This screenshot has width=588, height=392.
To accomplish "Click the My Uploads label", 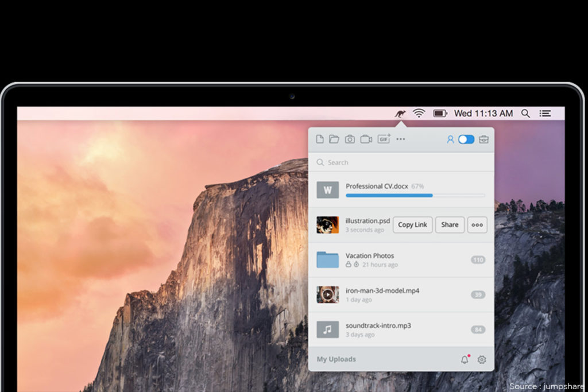I will coord(336,359).
